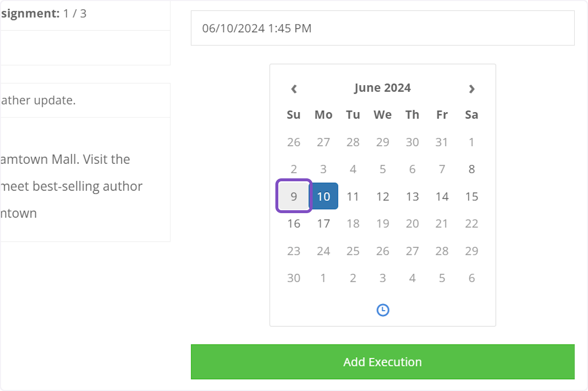Viewport: 588px width, 391px height.
Task: Click the Su weekday column header
Action: coord(294,115)
